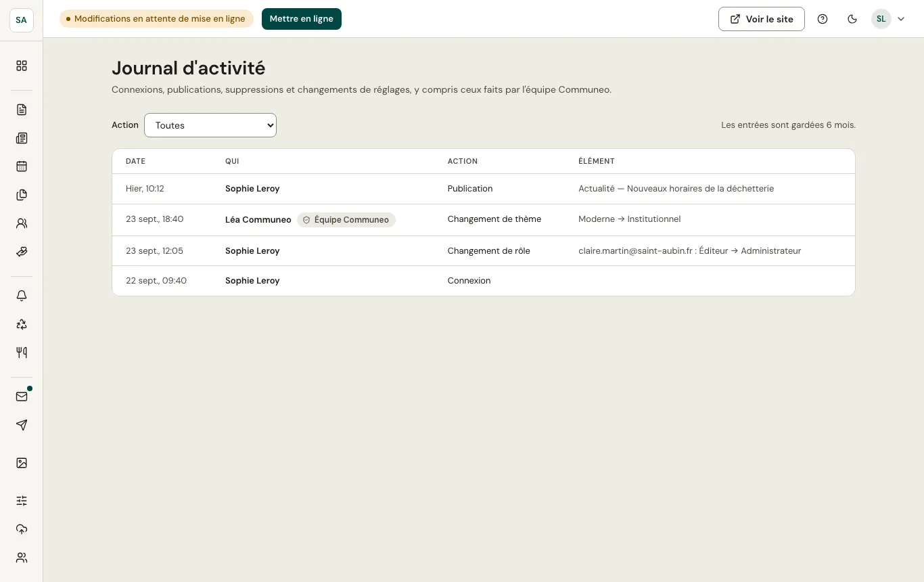Select the Changement de thème log row
This screenshot has width=924, height=582.
[484, 219]
